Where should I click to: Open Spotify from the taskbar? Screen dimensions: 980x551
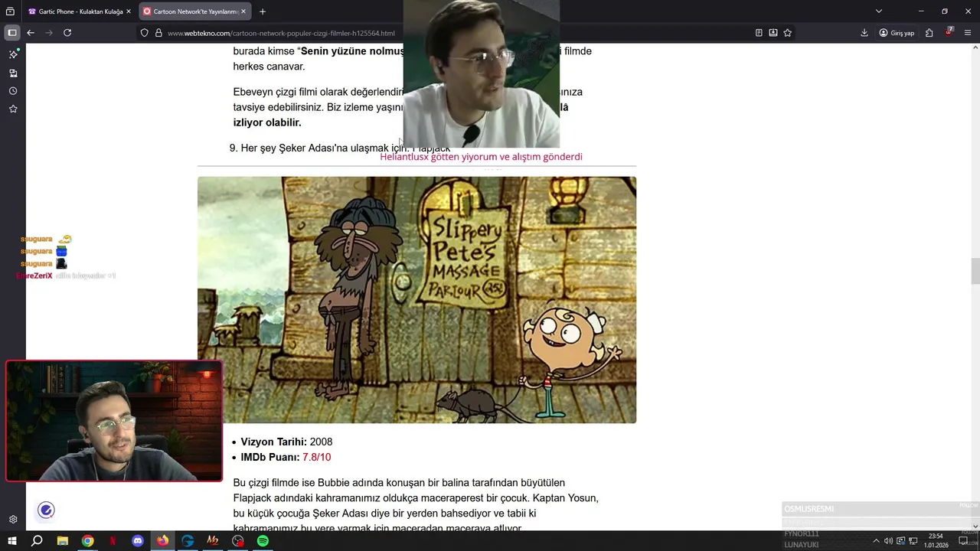click(263, 541)
